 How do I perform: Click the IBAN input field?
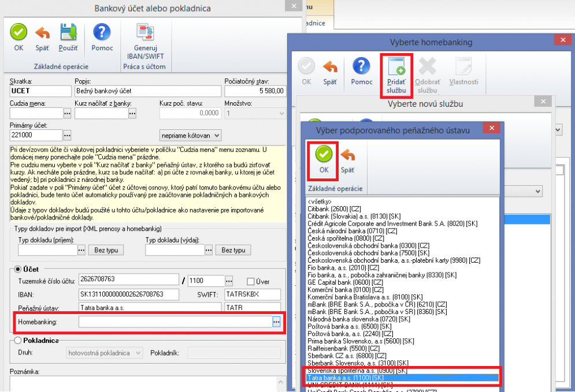coord(129,294)
